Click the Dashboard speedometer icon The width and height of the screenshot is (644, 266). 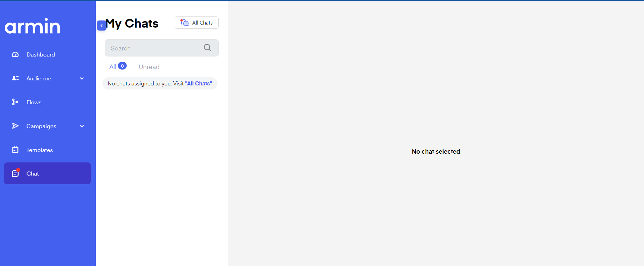(x=15, y=54)
